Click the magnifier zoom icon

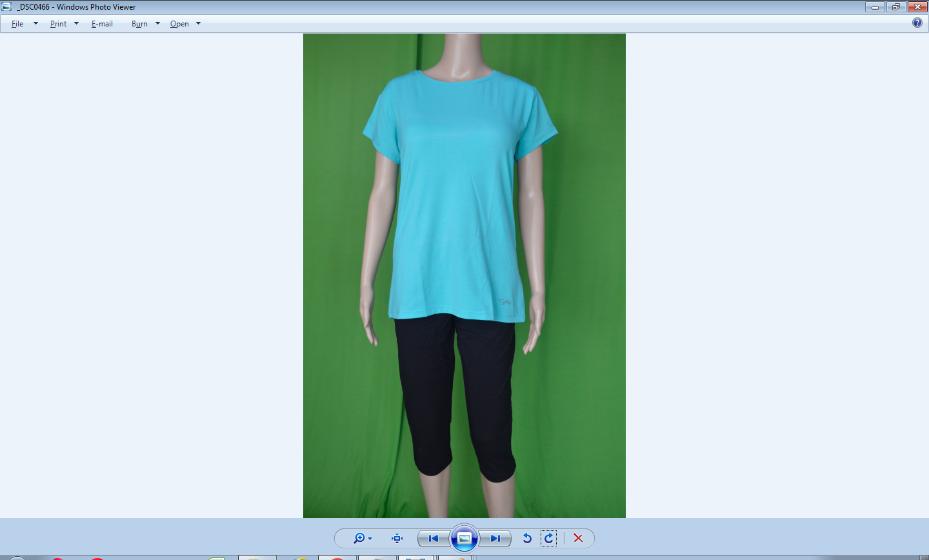[359, 538]
